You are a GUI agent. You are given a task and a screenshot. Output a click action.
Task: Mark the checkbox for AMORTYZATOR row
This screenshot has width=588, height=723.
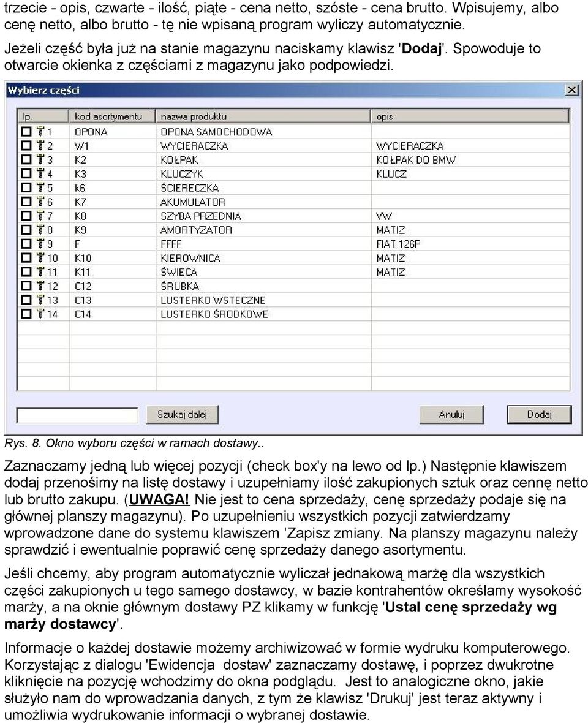[x=26, y=230]
